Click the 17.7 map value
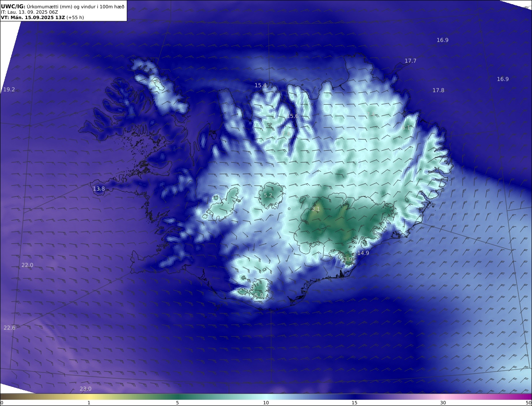This screenshot has width=532, height=406. pos(411,61)
